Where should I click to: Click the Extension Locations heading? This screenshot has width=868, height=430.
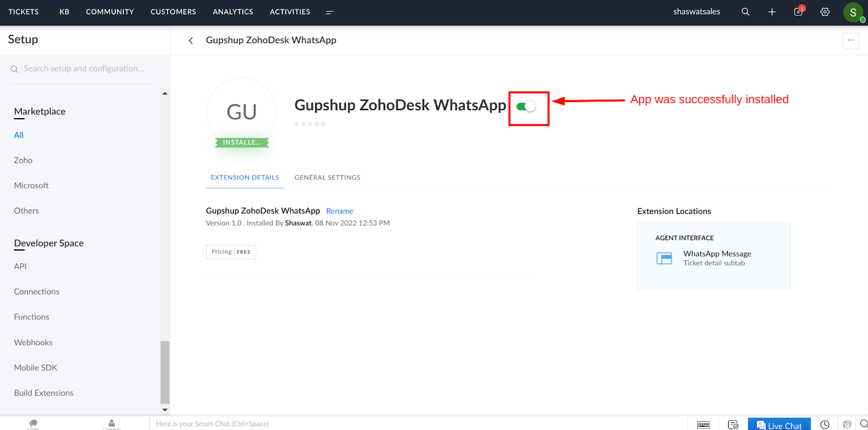click(x=674, y=211)
